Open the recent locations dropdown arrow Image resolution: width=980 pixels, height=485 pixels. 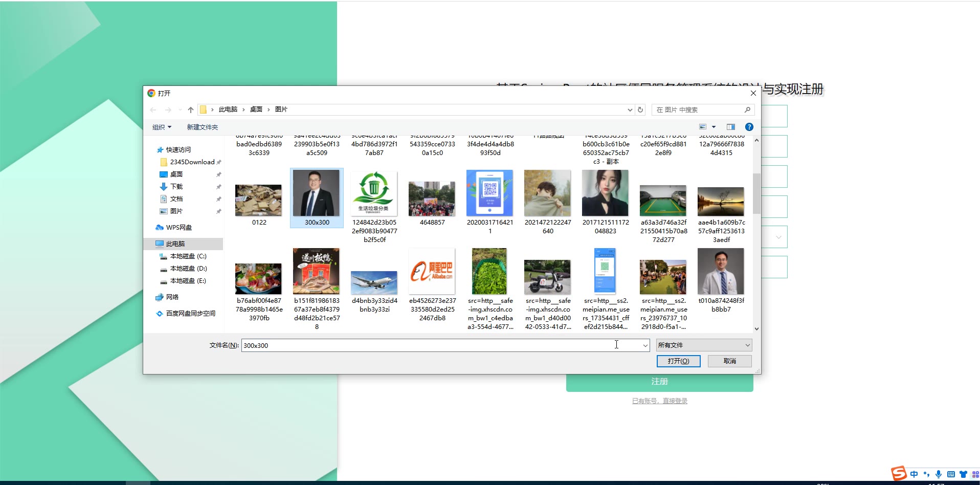[x=180, y=109]
